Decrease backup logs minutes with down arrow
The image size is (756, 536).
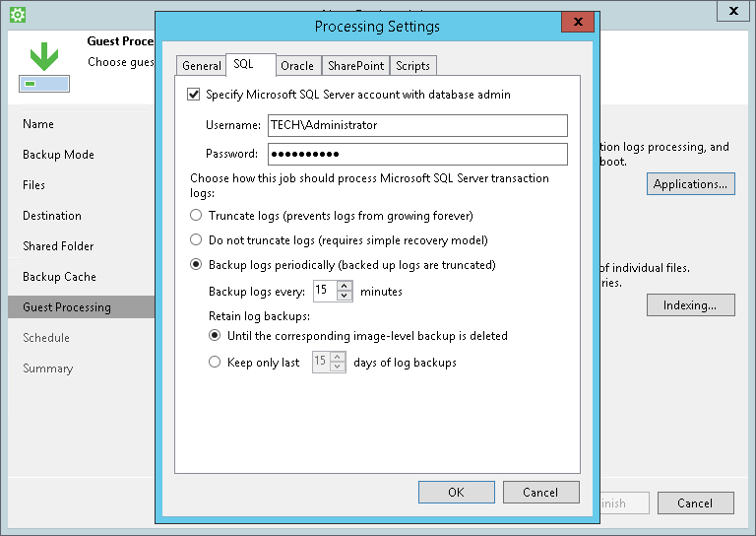[x=345, y=296]
